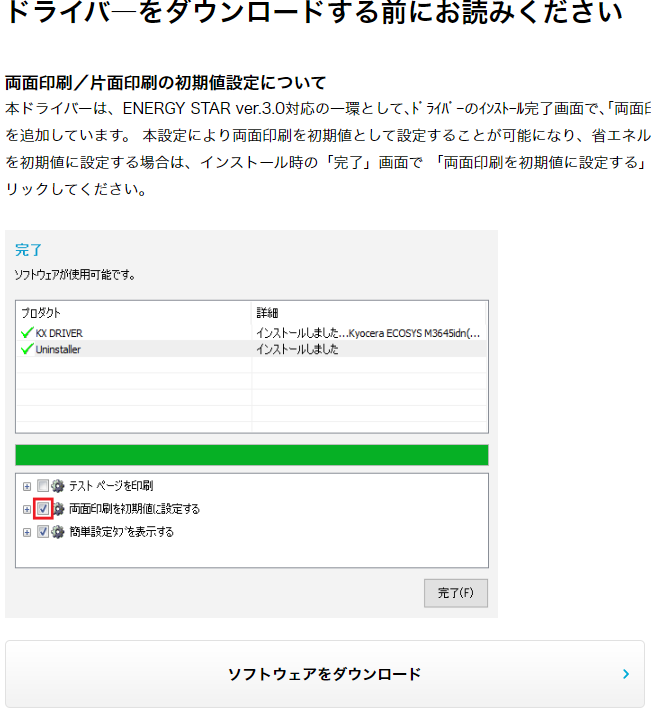The image size is (651, 726).
Task: Click the blue chevron arrow in the download bar
Action: click(626, 674)
